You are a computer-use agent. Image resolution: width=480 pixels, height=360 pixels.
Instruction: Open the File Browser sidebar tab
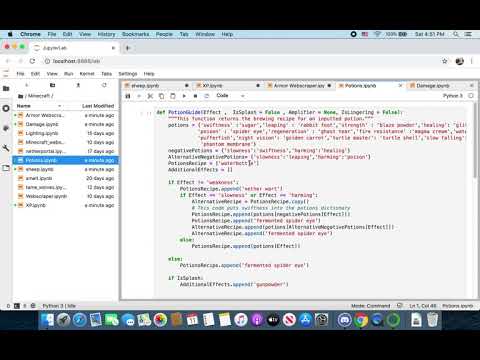point(6,89)
